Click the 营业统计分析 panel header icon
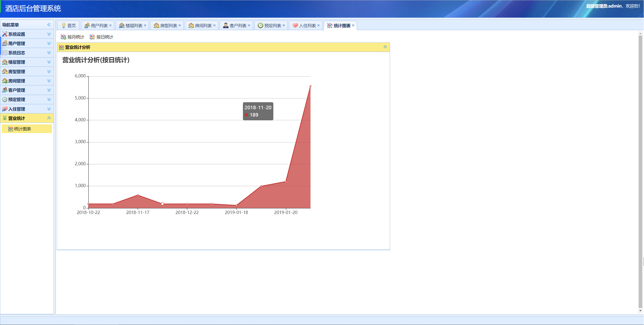644x325 pixels. pyautogui.click(x=62, y=47)
